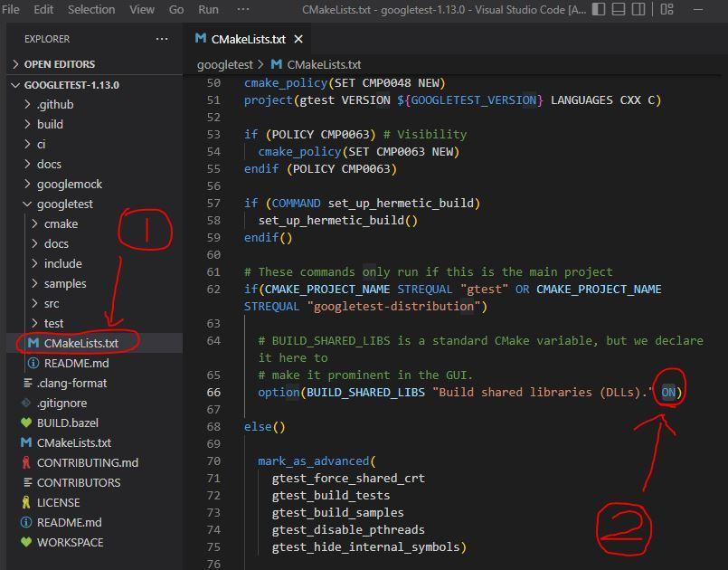728x570 pixels.
Task: Place cursor on the ON value, line 66
Action: 668,393
